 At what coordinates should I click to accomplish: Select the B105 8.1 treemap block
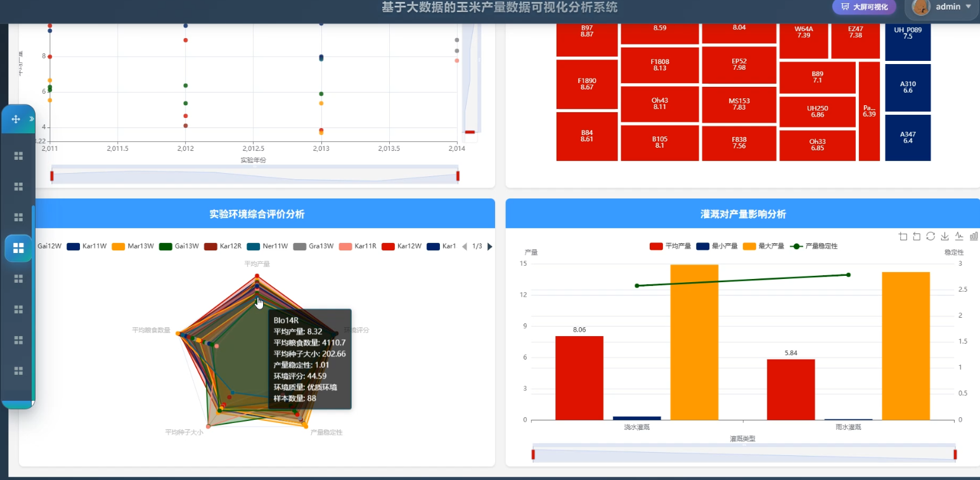click(660, 143)
